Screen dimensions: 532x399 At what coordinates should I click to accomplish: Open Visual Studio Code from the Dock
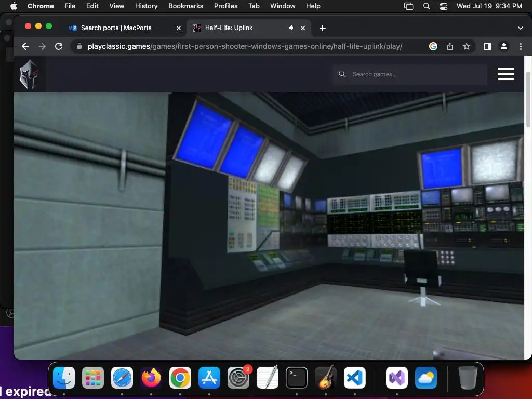[x=354, y=378]
